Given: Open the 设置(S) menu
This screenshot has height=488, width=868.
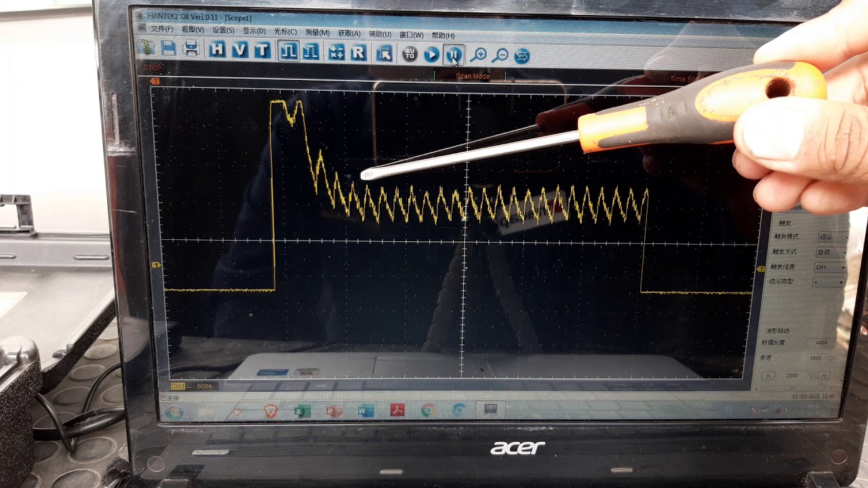Looking at the screenshot, I should [224, 30].
